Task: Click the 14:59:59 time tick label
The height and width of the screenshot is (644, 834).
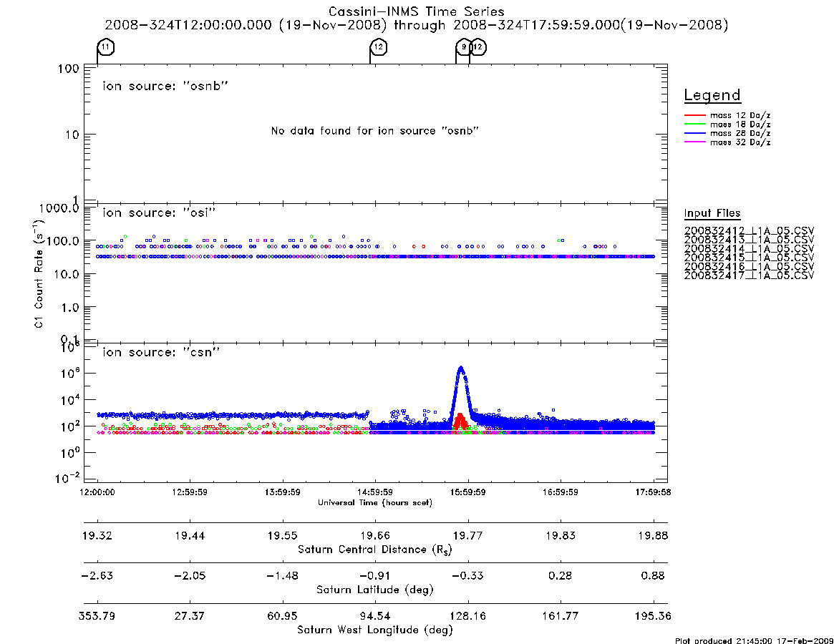Action: 375,492
